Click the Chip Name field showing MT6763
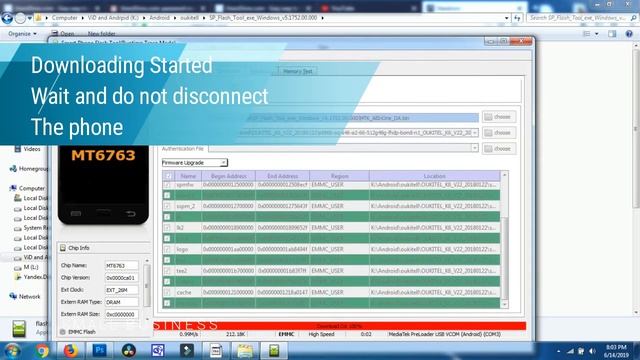The width and height of the screenshot is (640, 360). click(121, 266)
